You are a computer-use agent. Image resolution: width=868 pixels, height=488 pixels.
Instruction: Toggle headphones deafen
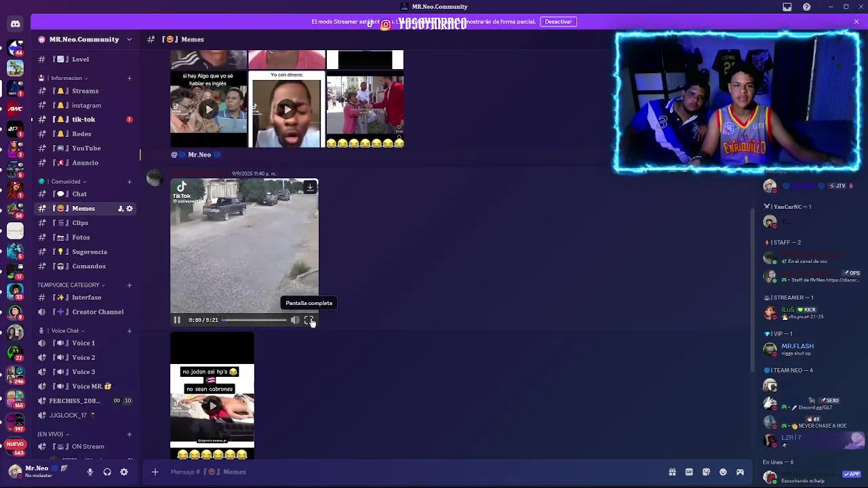click(x=107, y=472)
